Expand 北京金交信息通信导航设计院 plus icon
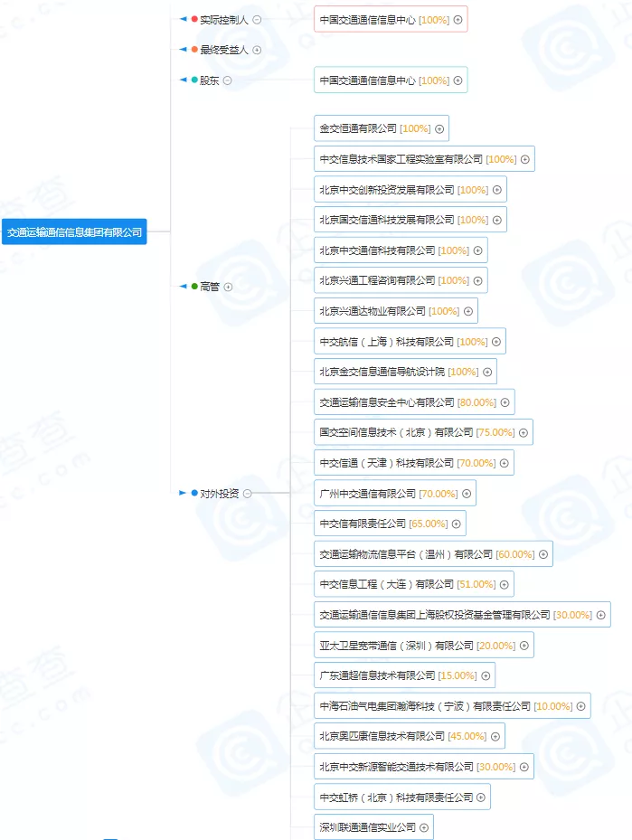The width and height of the screenshot is (632, 840). (x=487, y=372)
